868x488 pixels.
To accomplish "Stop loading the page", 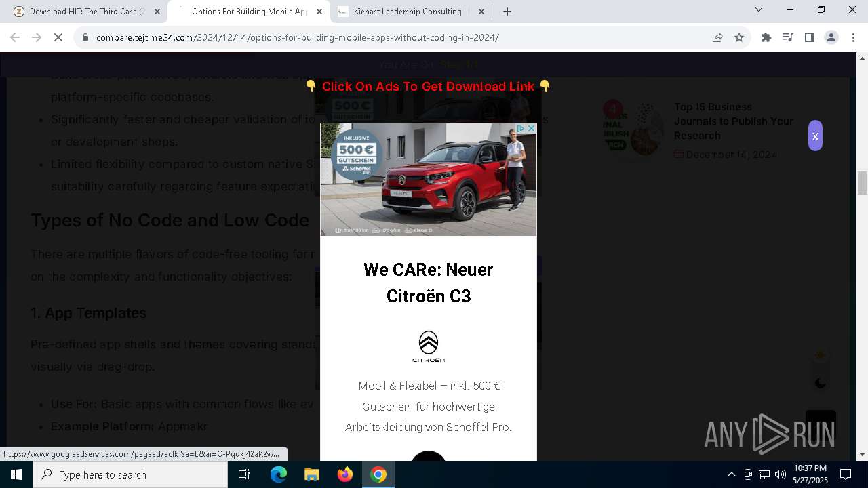I will tap(58, 37).
